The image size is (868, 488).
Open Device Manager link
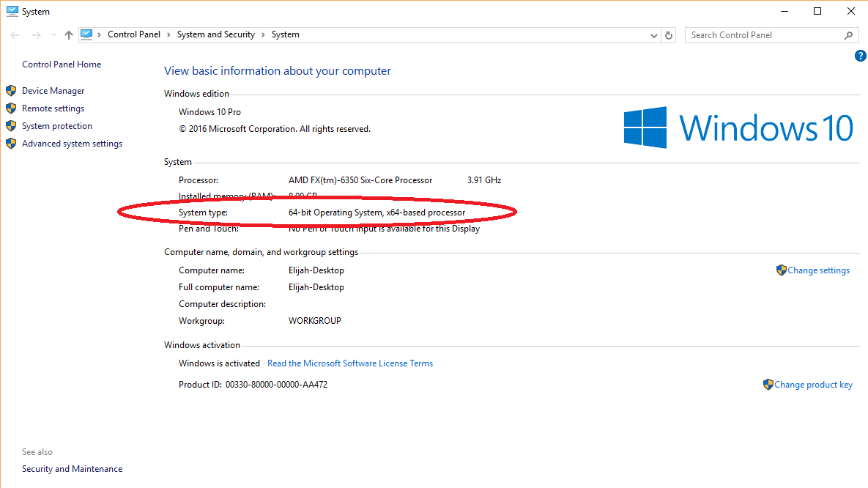click(53, 91)
